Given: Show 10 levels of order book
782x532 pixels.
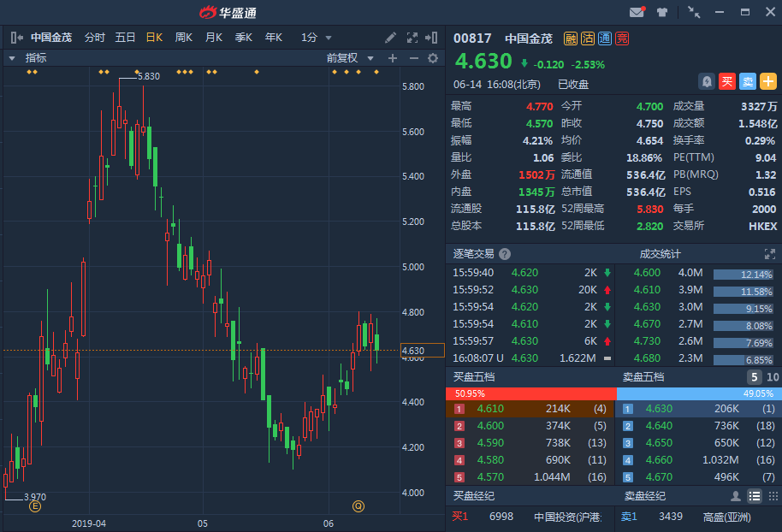Looking at the screenshot, I should point(773,377).
